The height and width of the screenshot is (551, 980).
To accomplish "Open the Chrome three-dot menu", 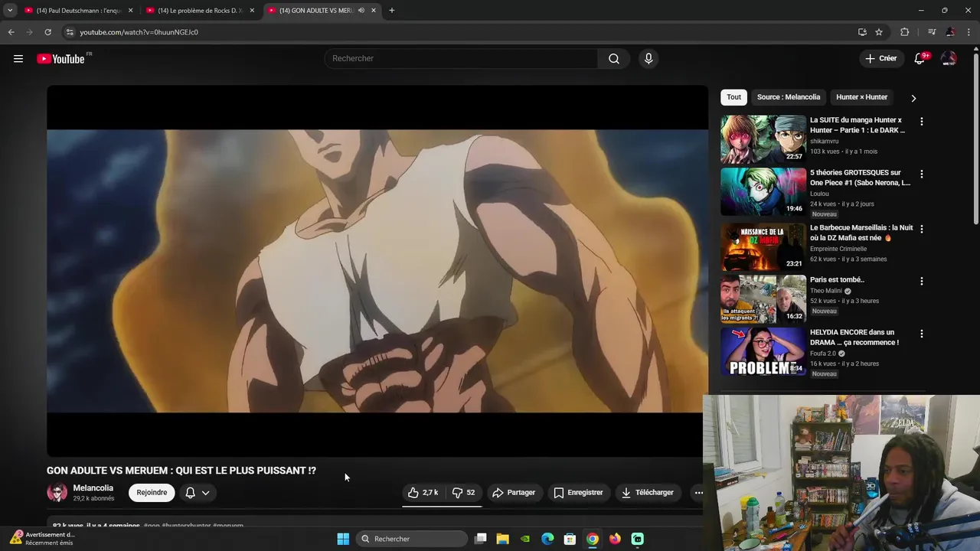I will (969, 32).
